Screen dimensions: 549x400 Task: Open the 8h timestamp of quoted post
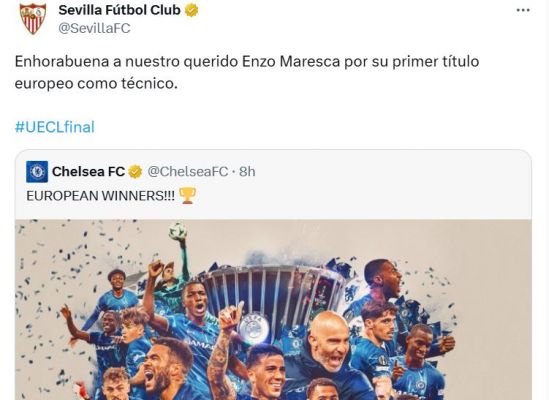[x=247, y=172]
